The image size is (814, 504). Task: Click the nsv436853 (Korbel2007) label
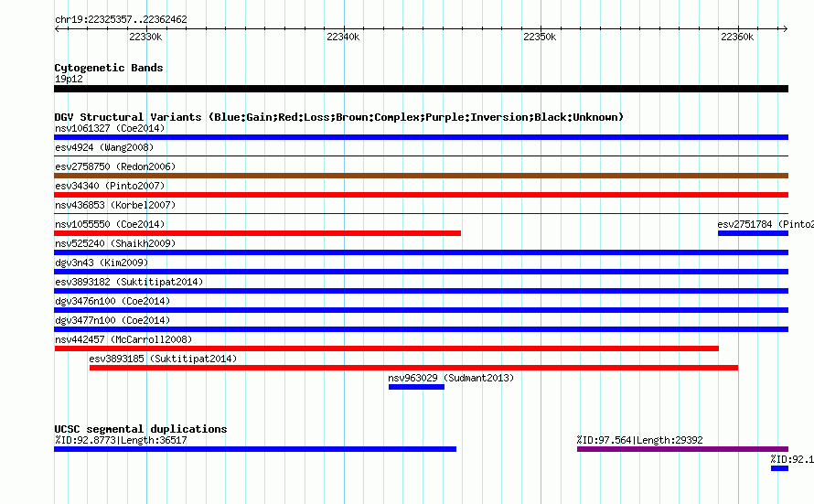[x=115, y=205]
